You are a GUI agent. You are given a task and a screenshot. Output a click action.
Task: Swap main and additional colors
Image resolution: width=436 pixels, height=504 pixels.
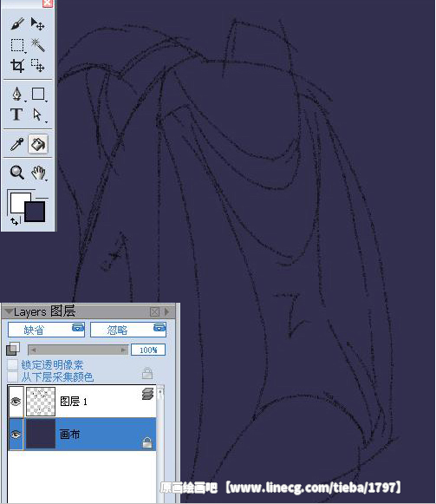click(x=14, y=221)
